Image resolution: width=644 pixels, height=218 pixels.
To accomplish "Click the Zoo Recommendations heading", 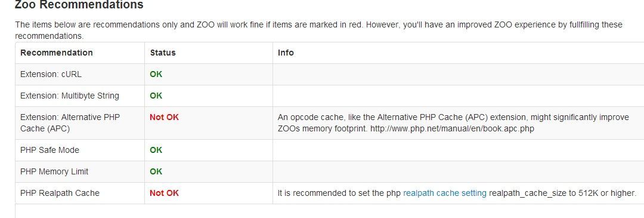I will coord(79,5).
